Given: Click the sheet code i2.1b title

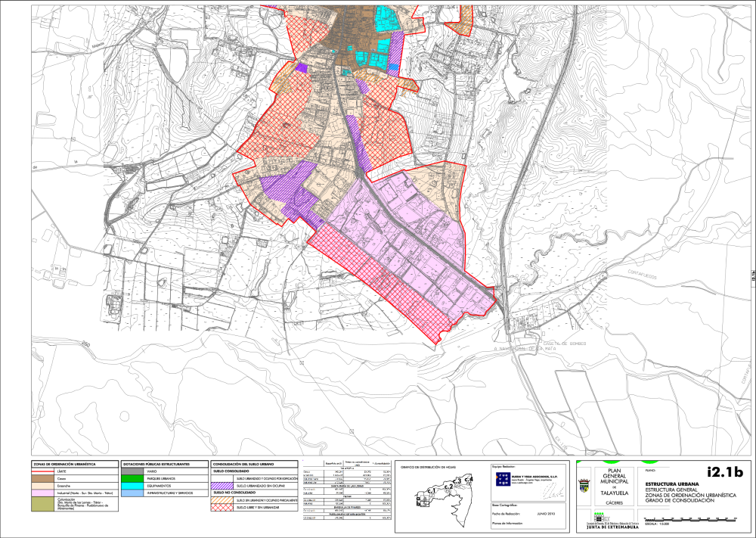Looking at the screenshot, I should click(725, 472).
